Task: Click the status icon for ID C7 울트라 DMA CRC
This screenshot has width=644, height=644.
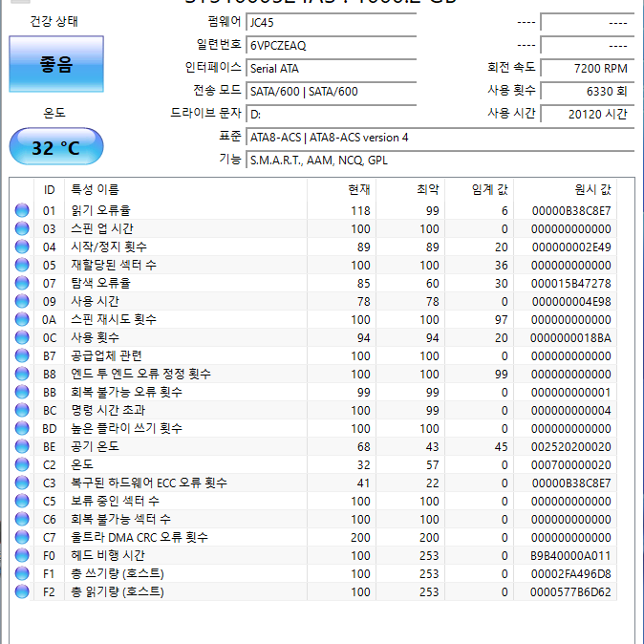Action: click(22, 537)
